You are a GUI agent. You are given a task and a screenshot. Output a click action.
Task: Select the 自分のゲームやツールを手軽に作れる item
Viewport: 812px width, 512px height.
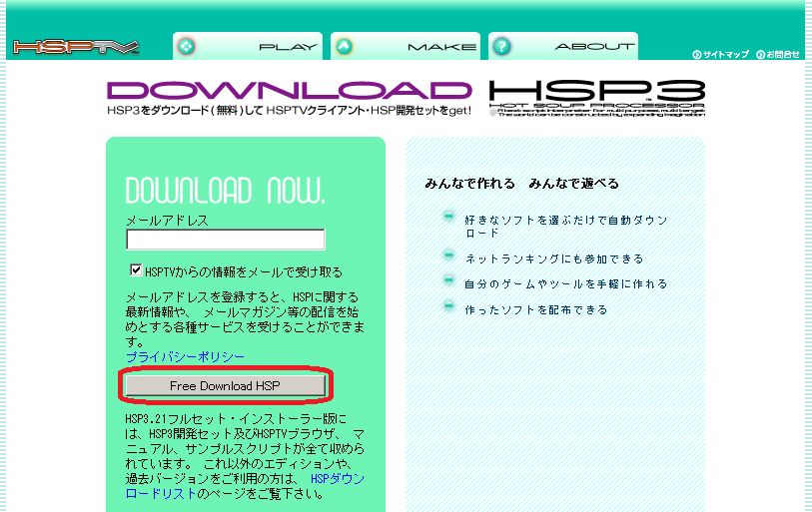tap(565, 284)
